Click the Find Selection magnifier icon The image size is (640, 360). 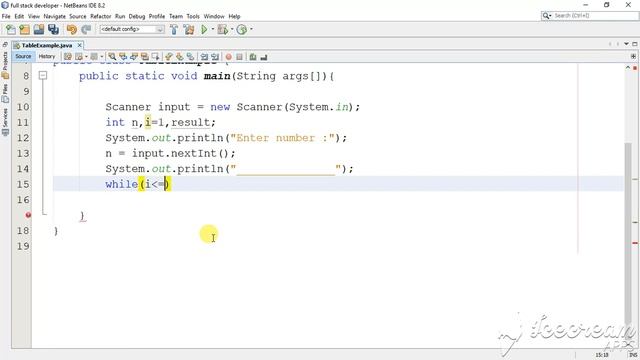click(x=112, y=57)
